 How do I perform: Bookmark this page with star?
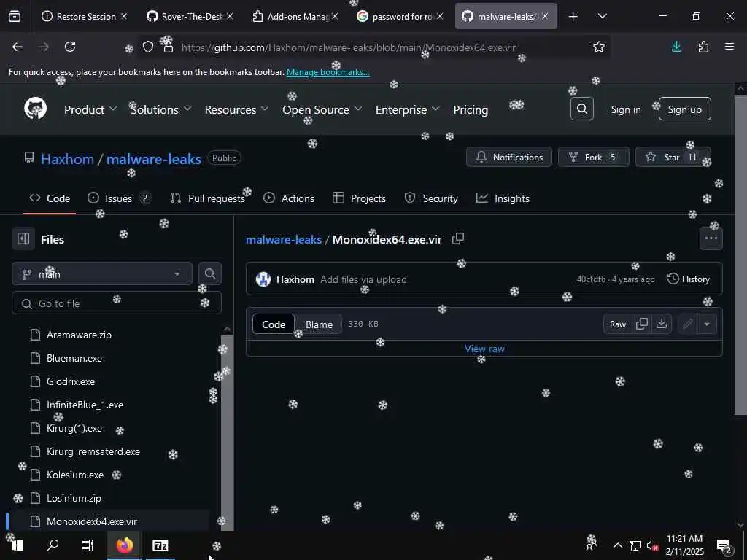(x=599, y=47)
